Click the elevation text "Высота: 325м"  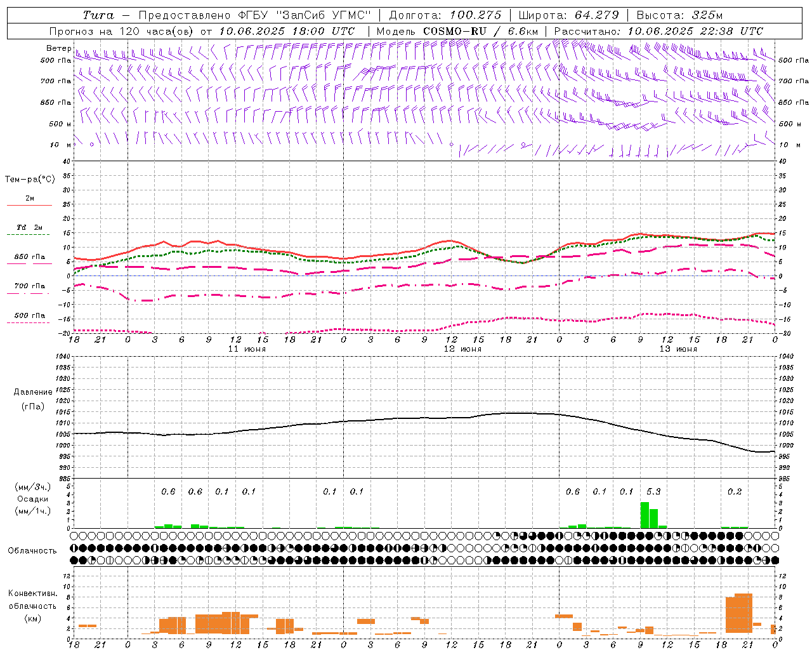(679, 15)
